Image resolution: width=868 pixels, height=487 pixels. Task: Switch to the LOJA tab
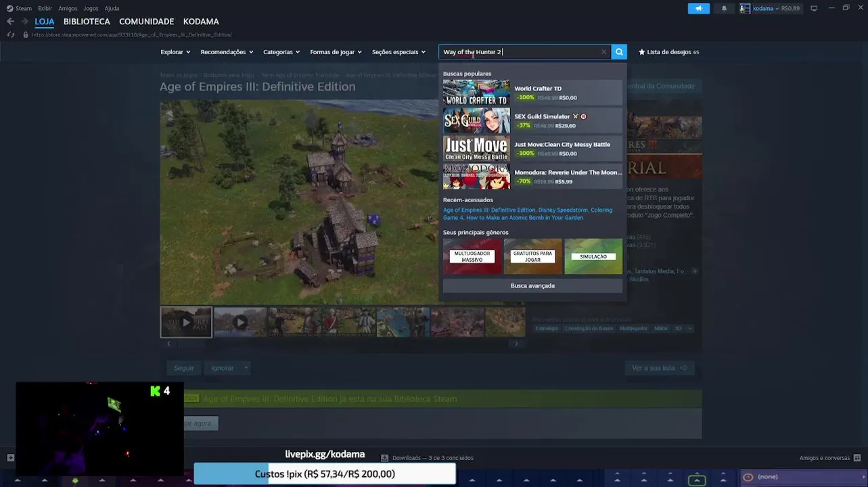(45, 22)
